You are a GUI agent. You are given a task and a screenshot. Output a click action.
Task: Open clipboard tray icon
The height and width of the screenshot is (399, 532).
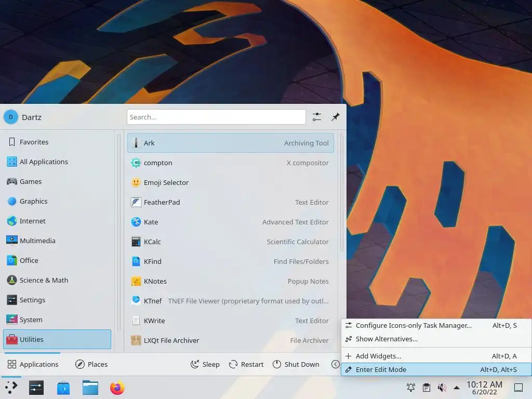tap(427, 387)
